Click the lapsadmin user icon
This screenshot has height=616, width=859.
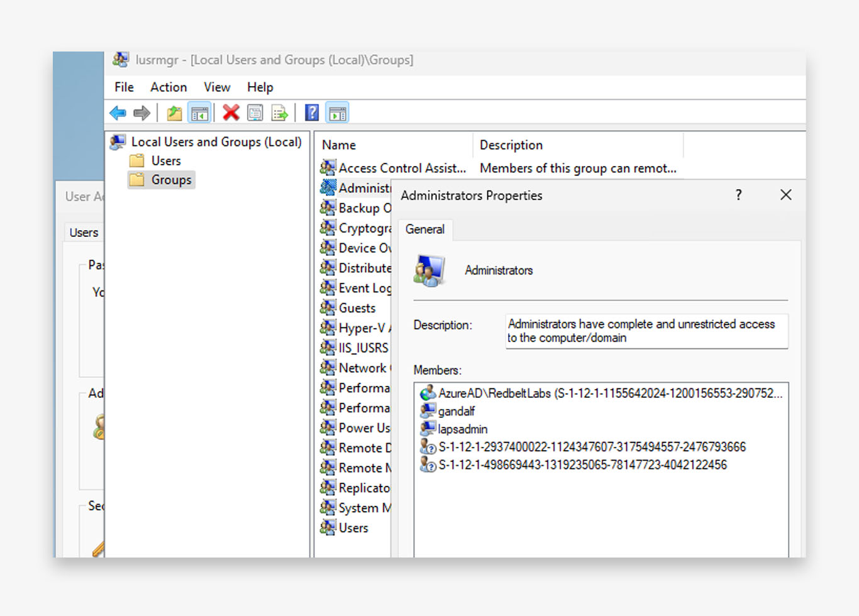pyautogui.click(x=428, y=429)
